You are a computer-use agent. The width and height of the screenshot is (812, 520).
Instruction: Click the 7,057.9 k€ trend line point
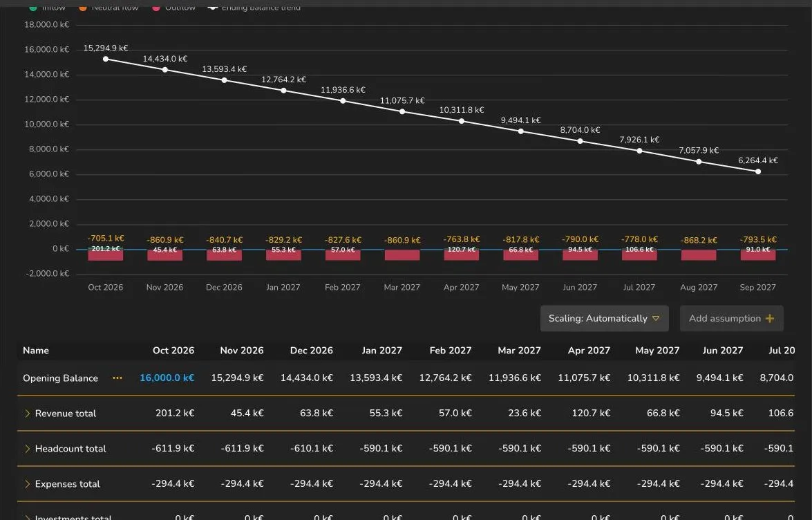coord(699,162)
